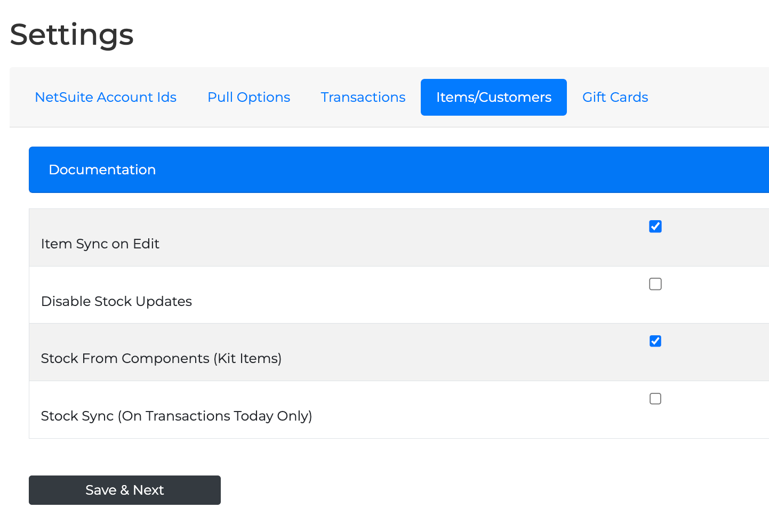Click the Disable Stock Updates label text
This screenshot has width=769, height=532.
pyautogui.click(x=116, y=301)
